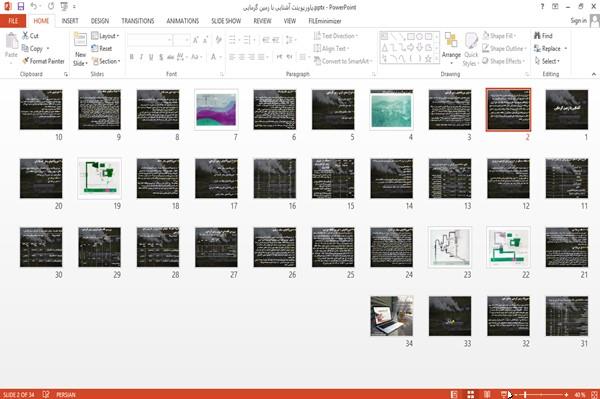This screenshot has width=600, height=399.
Task: Reset the slide layout
Action: tap(102, 49)
